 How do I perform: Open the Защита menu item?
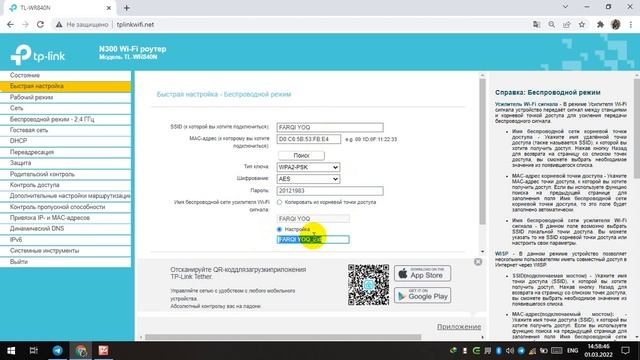click(x=65, y=163)
